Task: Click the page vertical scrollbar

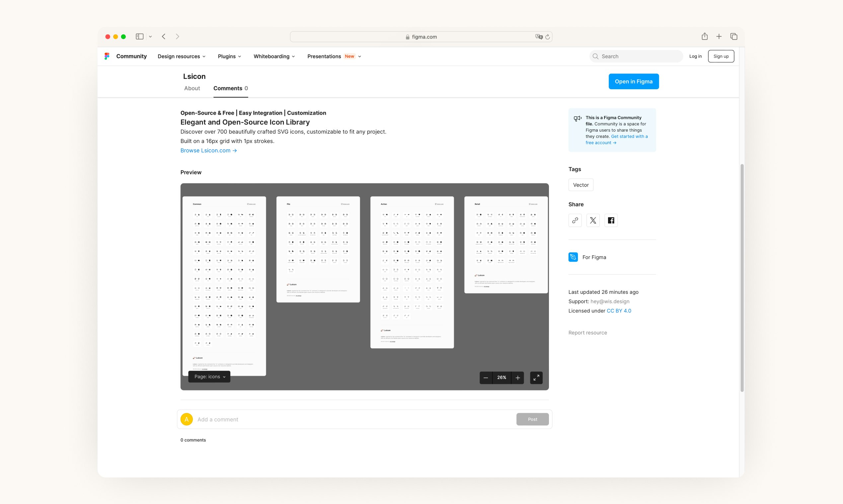Action: point(742,278)
